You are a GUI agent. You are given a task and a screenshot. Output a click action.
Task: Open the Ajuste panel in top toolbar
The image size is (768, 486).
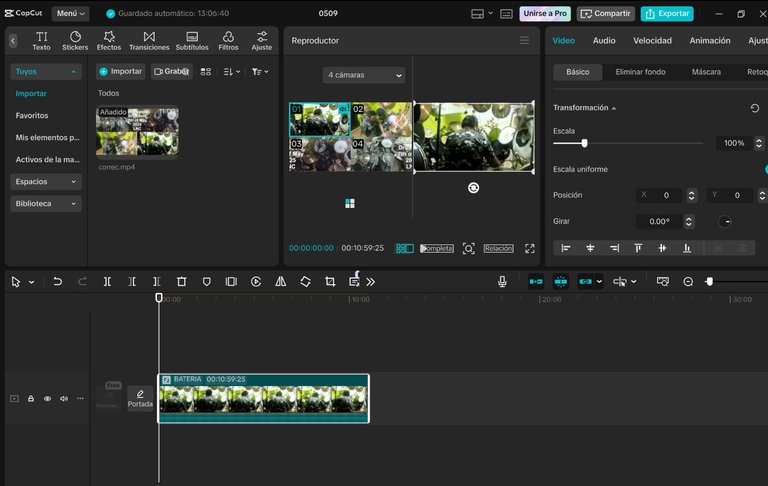(262, 41)
